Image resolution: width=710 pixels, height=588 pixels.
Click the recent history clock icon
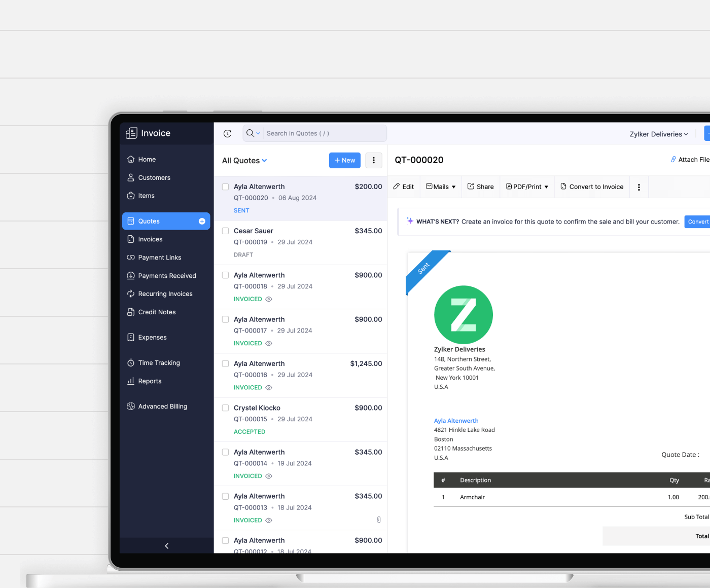pyautogui.click(x=227, y=134)
